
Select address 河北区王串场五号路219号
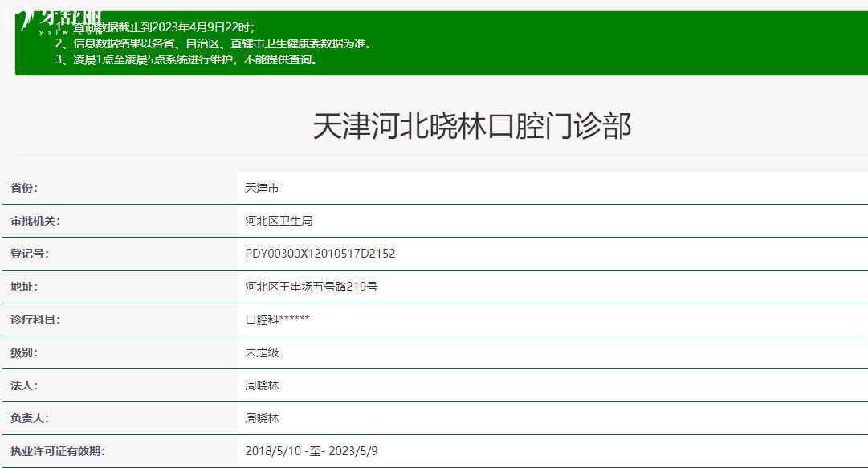click(x=312, y=287)
